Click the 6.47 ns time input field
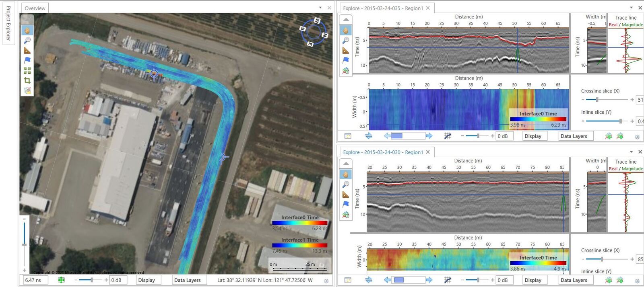The height and width of the screenshot is (287, 644). [35, 280]
